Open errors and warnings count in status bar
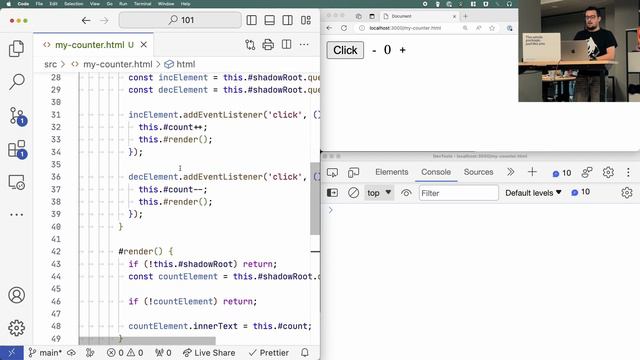This screenshot has height=360, width=640. 125,353
